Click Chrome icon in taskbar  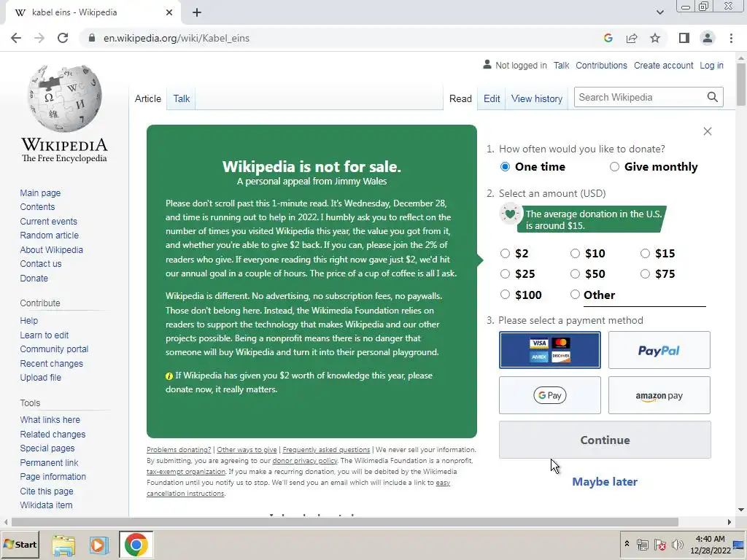click(x=136, y=545)
